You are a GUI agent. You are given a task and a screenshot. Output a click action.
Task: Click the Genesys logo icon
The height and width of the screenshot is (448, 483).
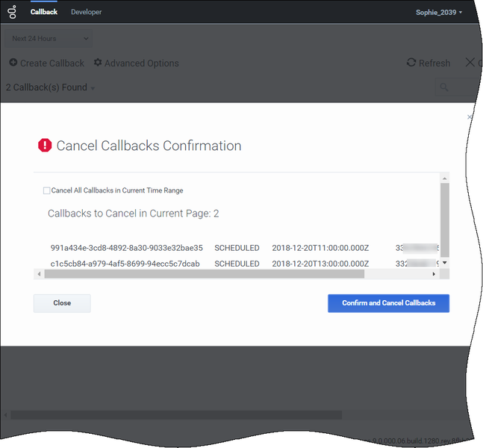(12, 12)
